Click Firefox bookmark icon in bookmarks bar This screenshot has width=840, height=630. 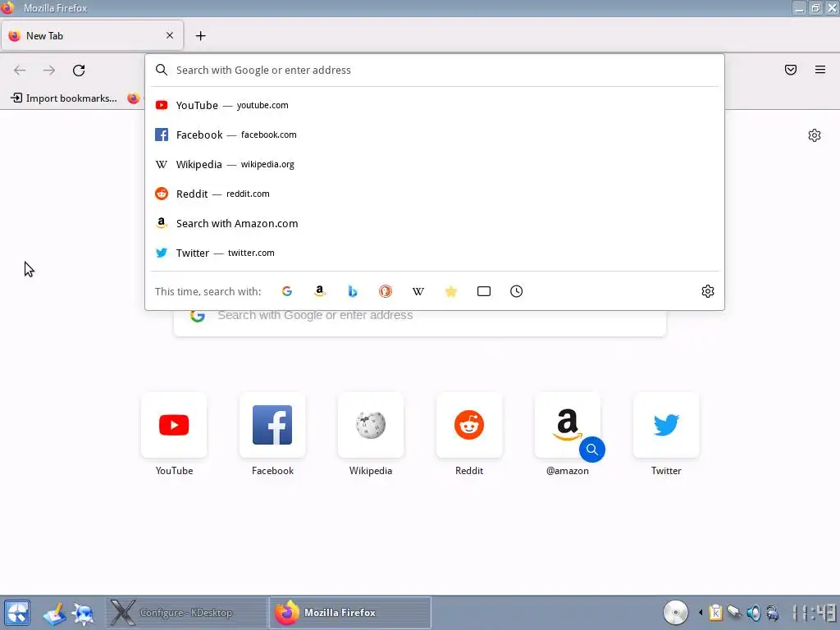(x=134, y=98)
